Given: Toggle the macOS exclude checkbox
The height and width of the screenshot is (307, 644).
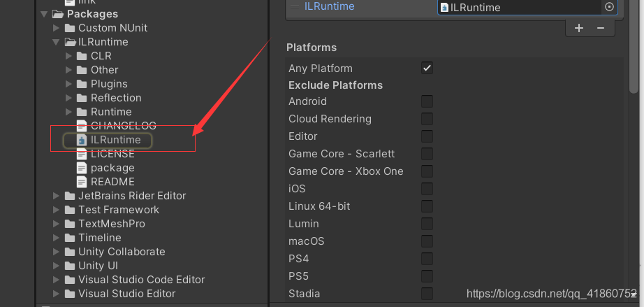Looking at the screenshot, I should pos(427,241).
